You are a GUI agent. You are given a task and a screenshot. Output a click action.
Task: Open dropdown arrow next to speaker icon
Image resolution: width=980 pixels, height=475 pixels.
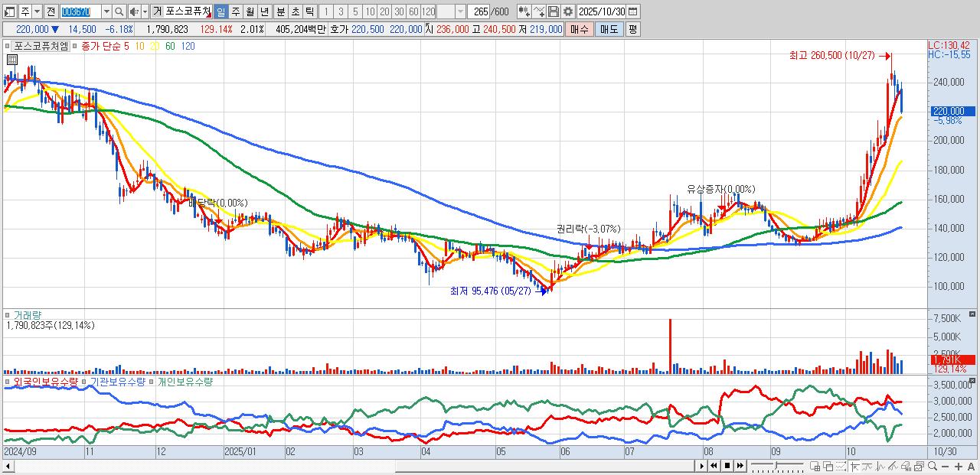pyautogui.click(x=145, y=11)
